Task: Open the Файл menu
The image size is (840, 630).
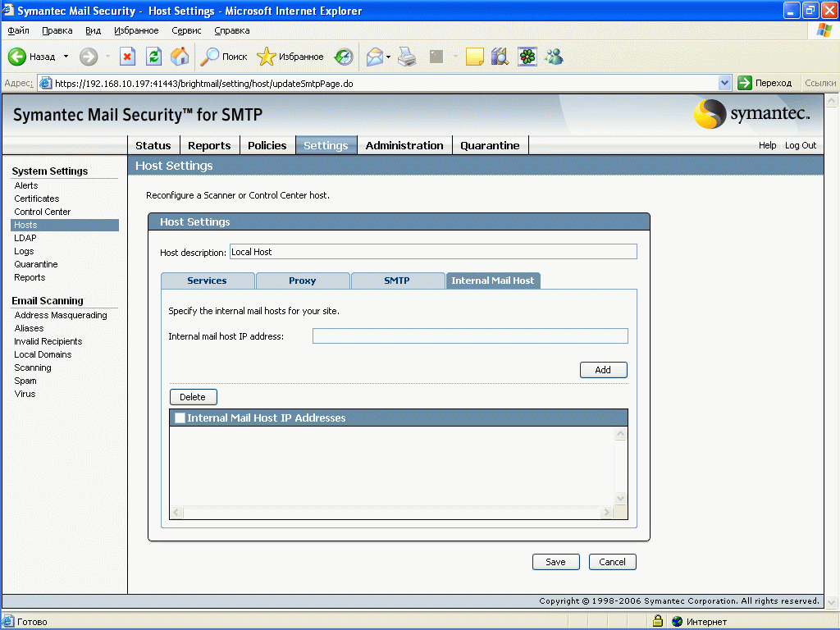Action: point(18,30)
